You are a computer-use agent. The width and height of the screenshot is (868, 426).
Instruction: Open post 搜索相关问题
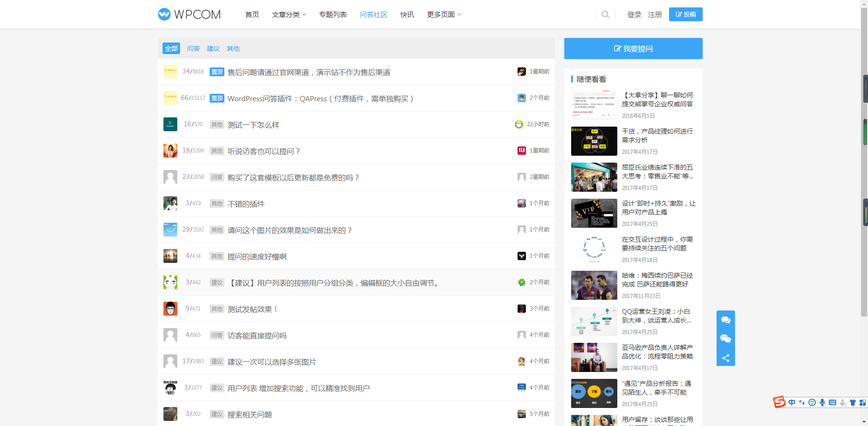tap(250, 414)
